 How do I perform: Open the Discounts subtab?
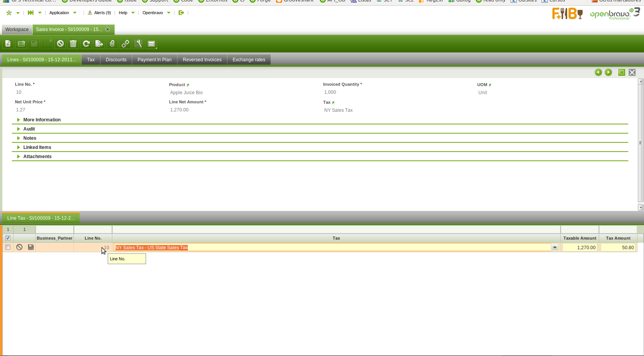click(116, 60)
